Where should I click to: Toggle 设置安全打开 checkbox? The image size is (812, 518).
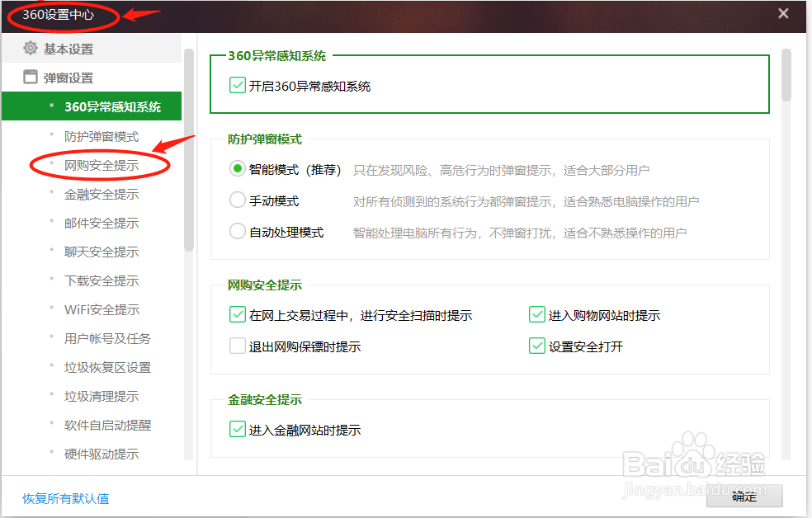tap(537, 346)
